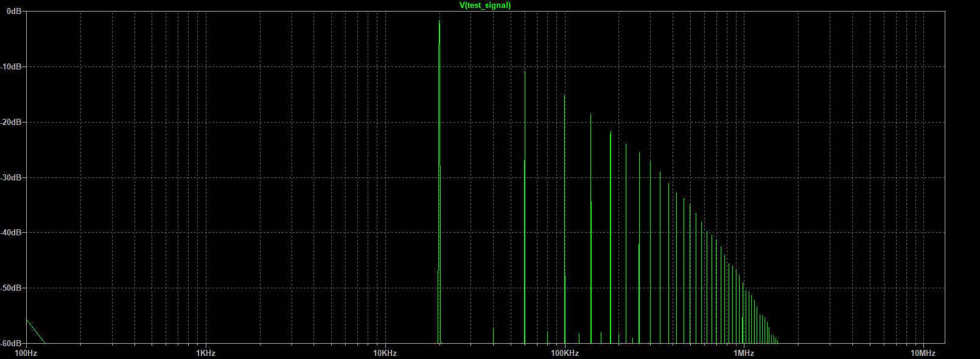Click the 10MHz frequency axis label
The image size is (980, 359).
[923, 353]
